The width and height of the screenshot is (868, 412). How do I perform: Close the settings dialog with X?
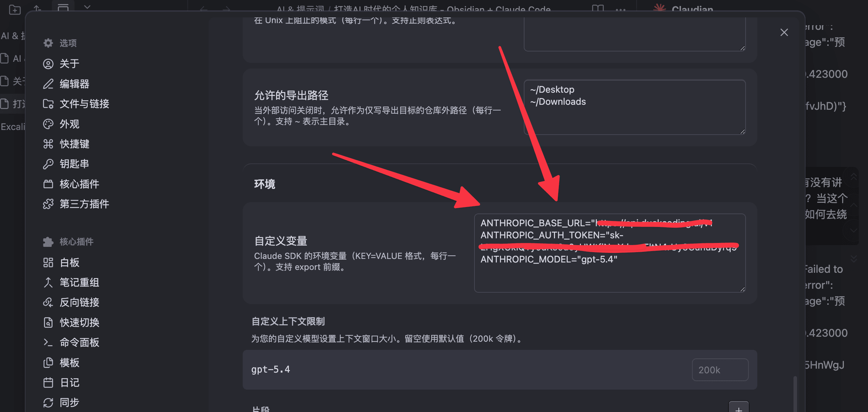pos(784,32)
